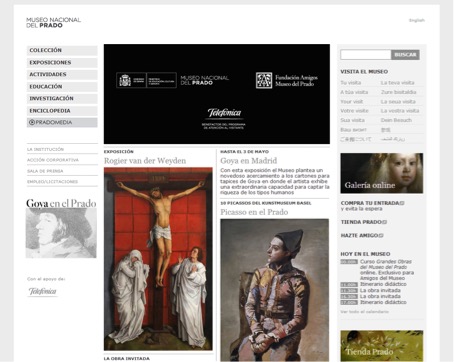Image resolution: width=454 pixels, height=362 pixels.
Task: Select the Investigación menu item
Action: [x=62, y=99]
